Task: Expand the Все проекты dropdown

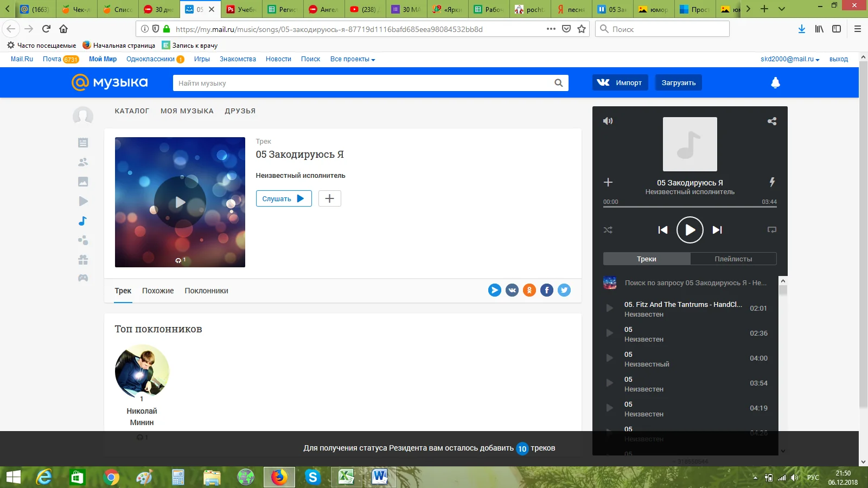Action: [353, 59]
